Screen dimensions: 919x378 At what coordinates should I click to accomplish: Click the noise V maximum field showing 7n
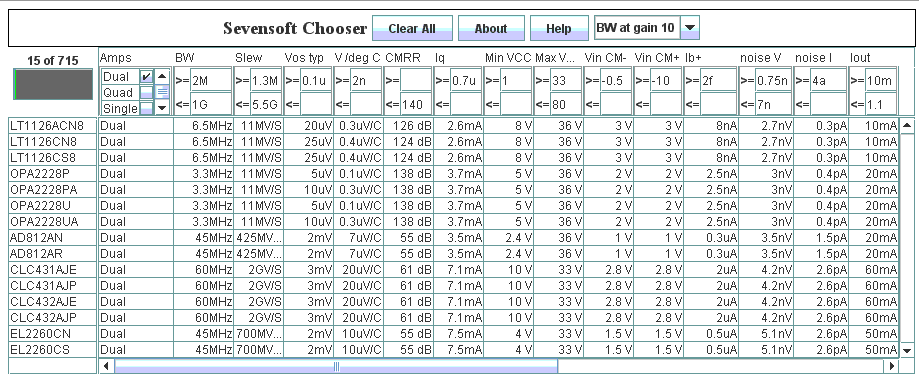773,105
